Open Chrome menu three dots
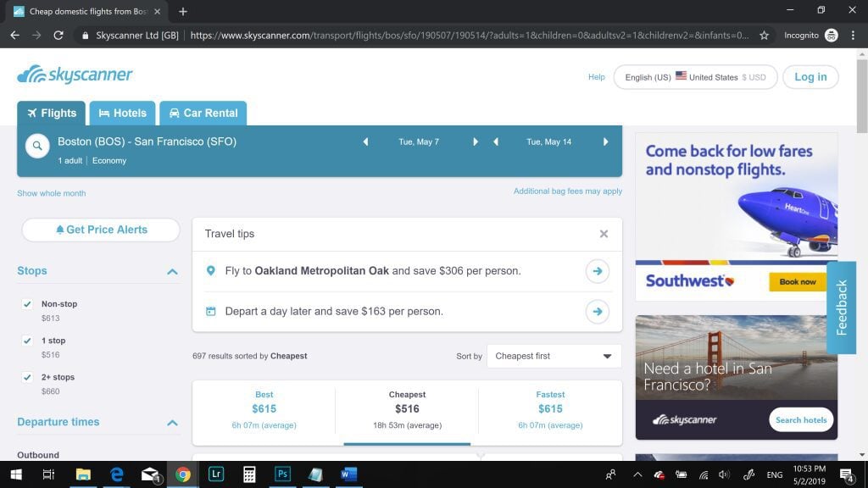 [x=853, y=35]
